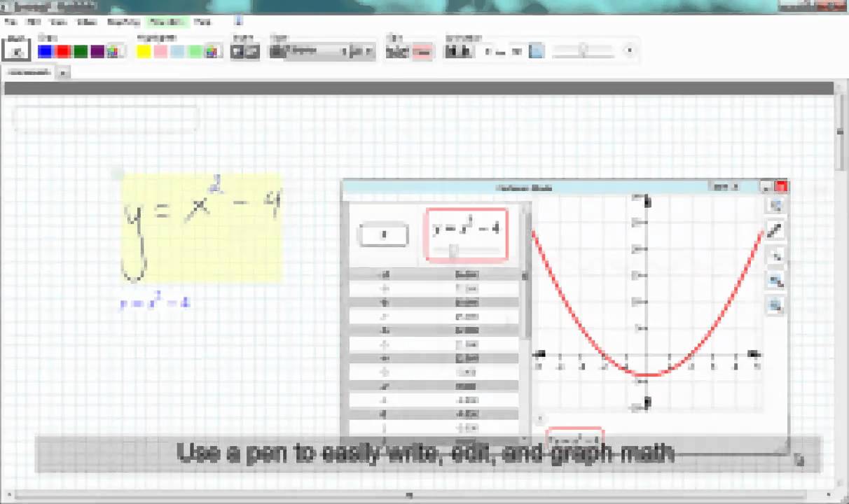Click the gray clip tool icon
The image size is (849, 504).
pos(397,52)
